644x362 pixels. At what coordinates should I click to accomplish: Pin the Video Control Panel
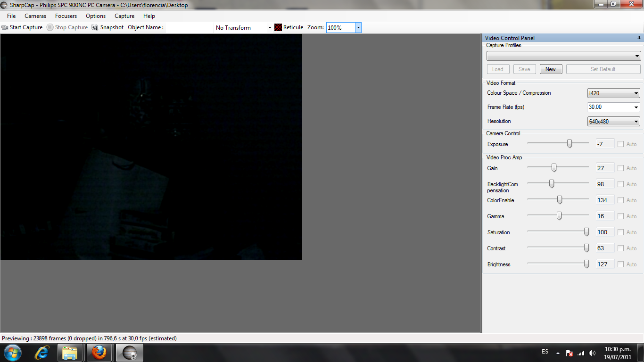click(x=639, y=38)
